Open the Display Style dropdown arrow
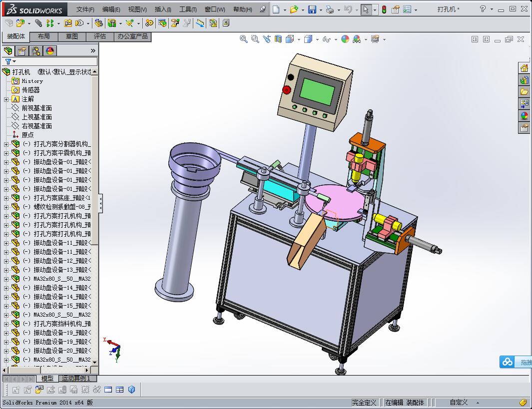The width and height of the screenshot is (532, 409). pyautogui.click(x=317, y=39)
